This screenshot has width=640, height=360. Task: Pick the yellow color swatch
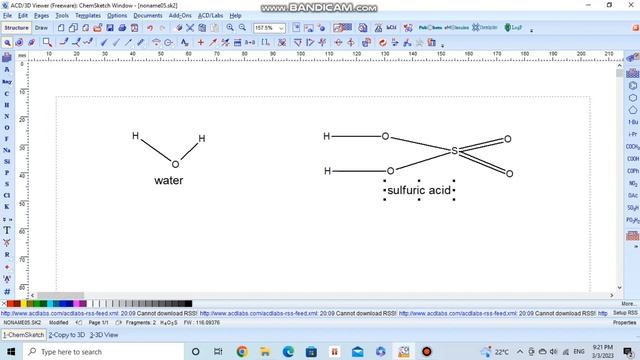pos(24,304)
